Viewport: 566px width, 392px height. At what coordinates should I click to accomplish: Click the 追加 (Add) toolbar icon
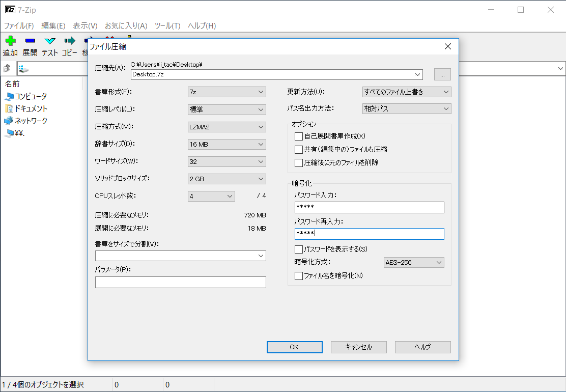10,46
